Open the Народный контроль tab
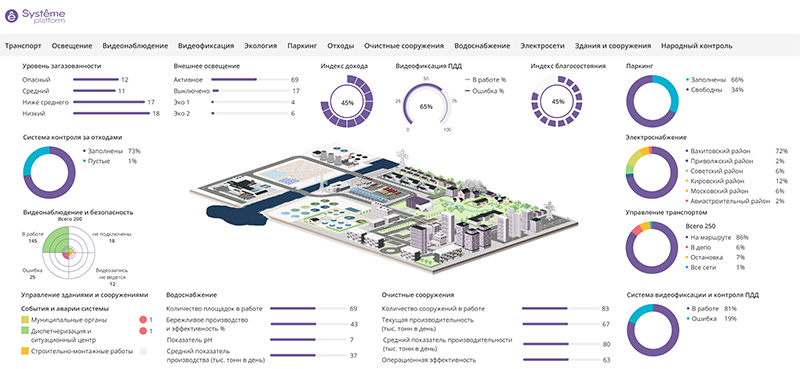This screenshot has height=369, width=800. tap(696, 45)
